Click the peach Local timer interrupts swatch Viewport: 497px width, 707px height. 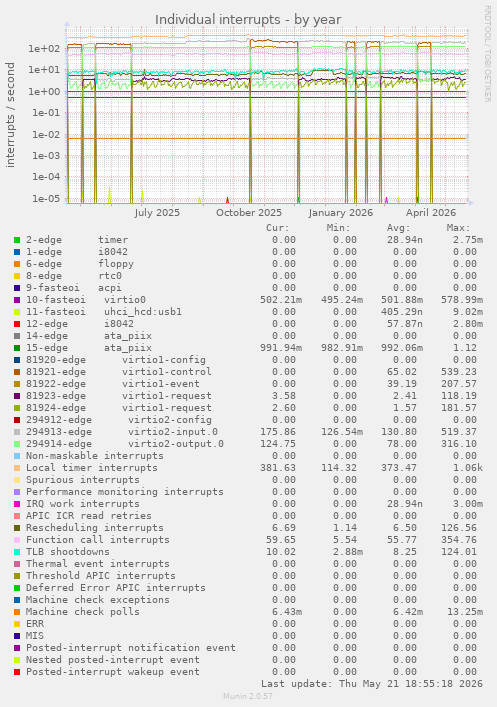[x=17, y=468]
